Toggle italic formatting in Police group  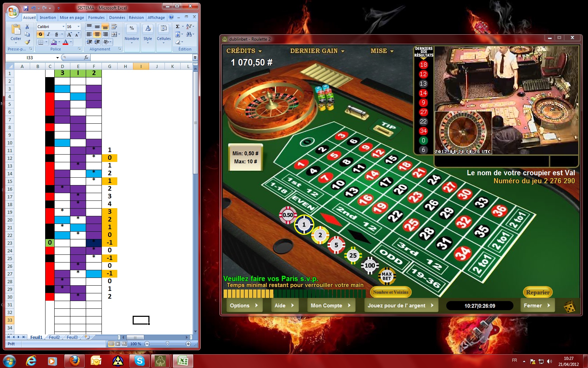48,34
